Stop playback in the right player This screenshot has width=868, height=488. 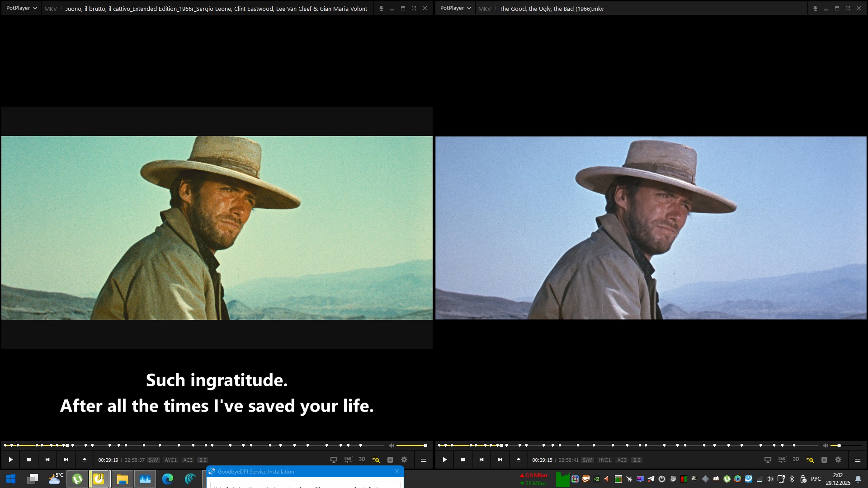pyautogui.click(x=463, y=460)
